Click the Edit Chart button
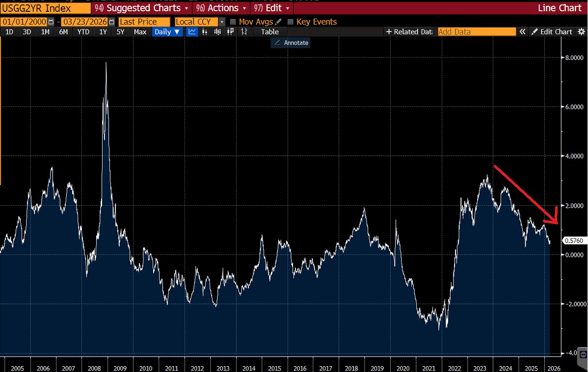This screenshot has width=588, height=372. [x=552, y=32]
